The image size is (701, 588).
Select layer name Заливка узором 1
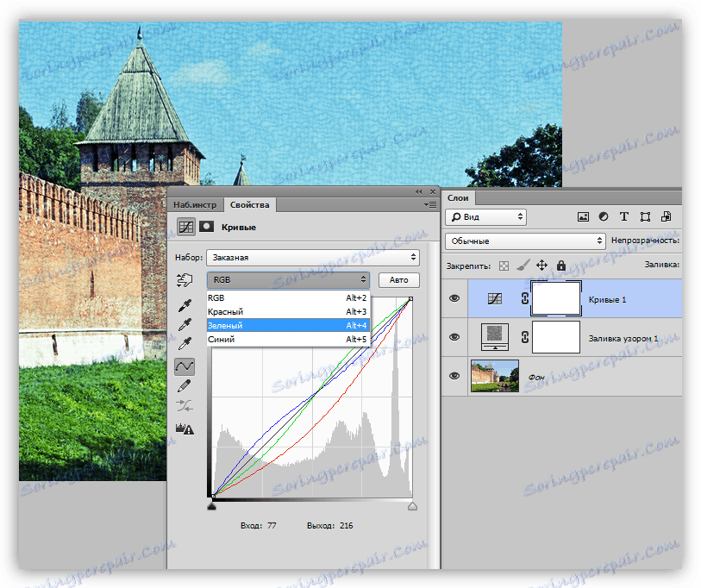coord(623,339)
